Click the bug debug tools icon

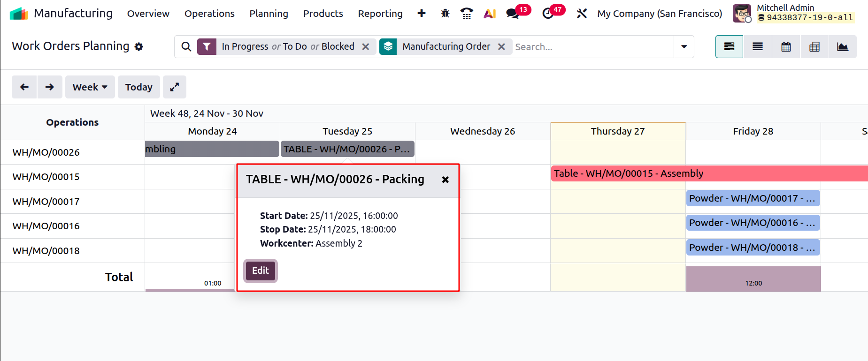click(445, 14)
